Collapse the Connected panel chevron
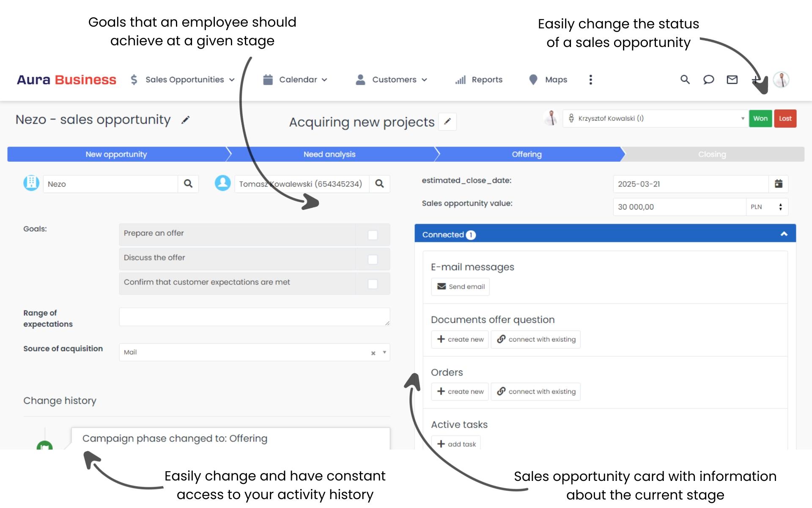Image resolution: width=812 pixels, height=508 pixels. click(784, 234)
